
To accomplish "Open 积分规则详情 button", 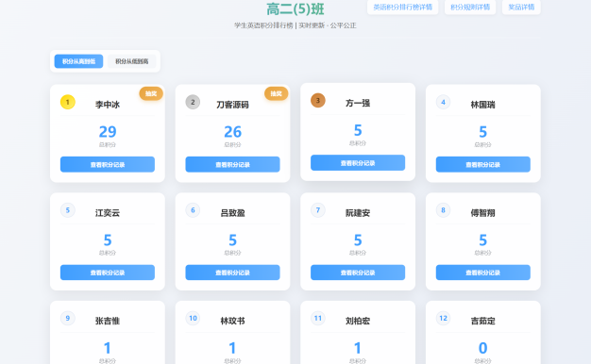I will point(470,7).
